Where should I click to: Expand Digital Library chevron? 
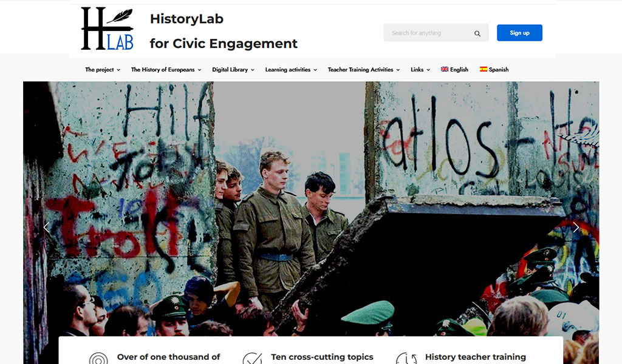pyautogui.click(x=252, y=70)
